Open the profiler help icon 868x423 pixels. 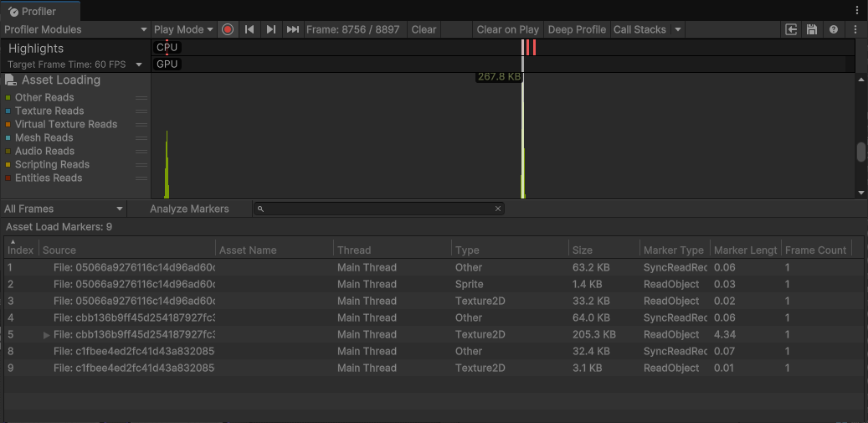tap(834, 29)
